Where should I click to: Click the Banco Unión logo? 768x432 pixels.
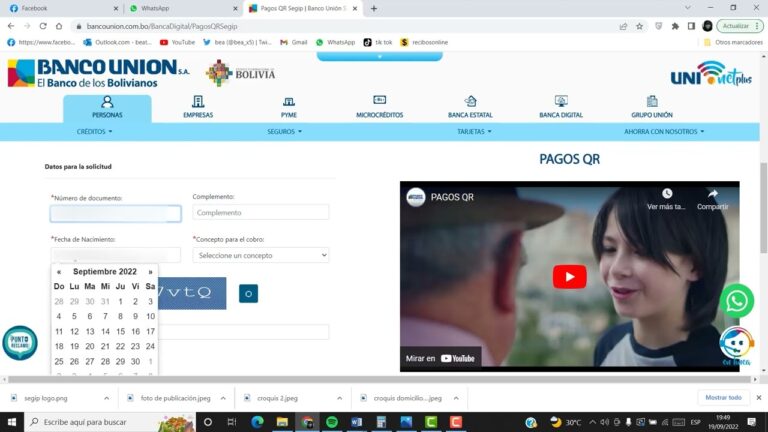click(98, 73)
